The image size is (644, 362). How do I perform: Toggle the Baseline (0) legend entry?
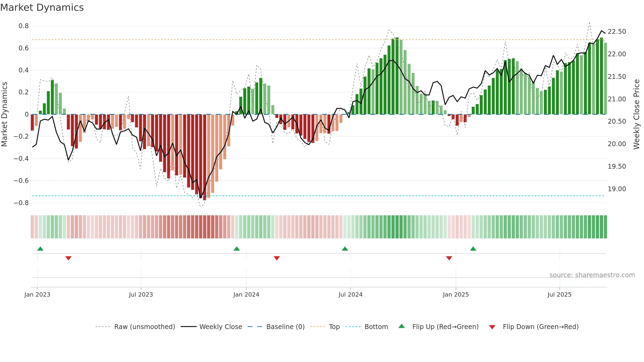pyautogui.click(x=276, y=327)
